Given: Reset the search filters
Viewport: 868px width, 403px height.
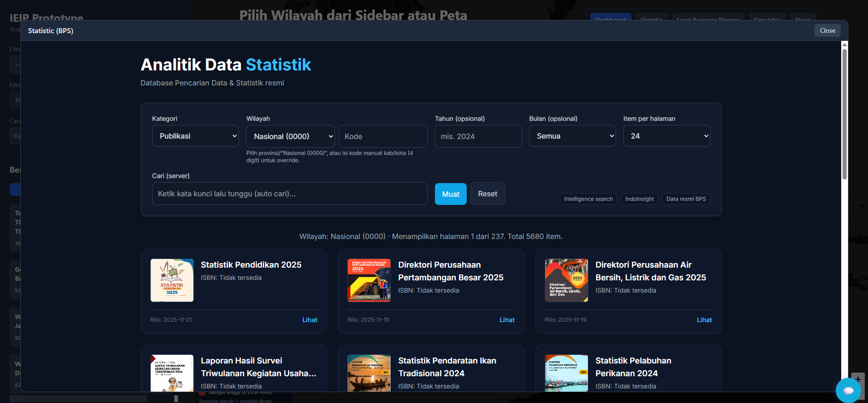Looking at the screenshot, I should coord(488,194).
